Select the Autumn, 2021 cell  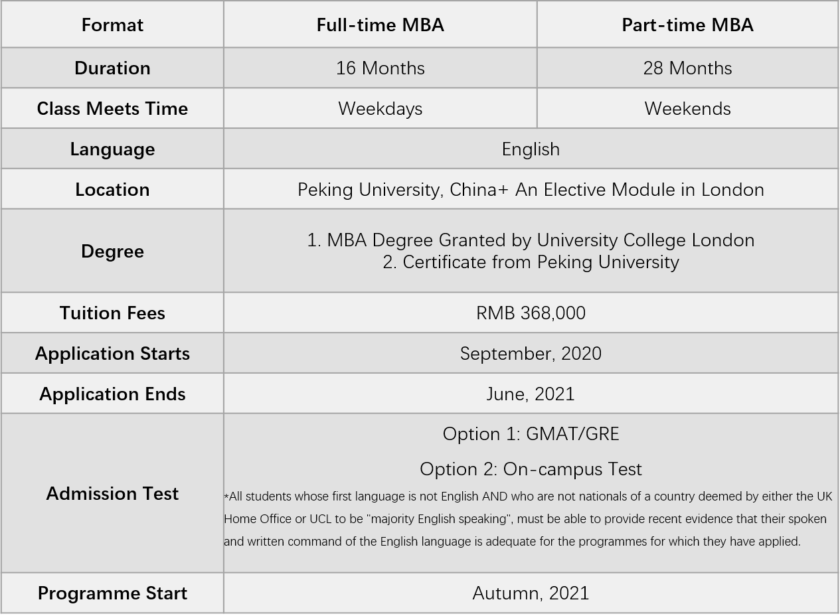click(x=531, y=593)
